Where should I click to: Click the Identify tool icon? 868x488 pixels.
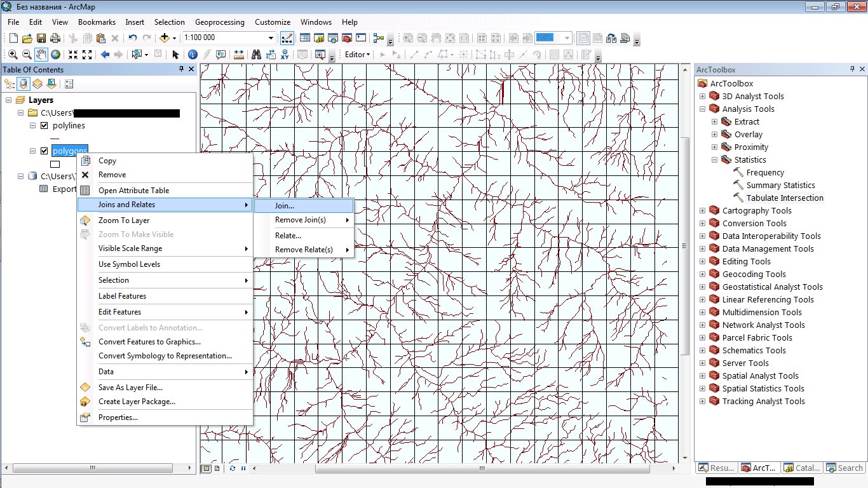click(x=192, y=55)
